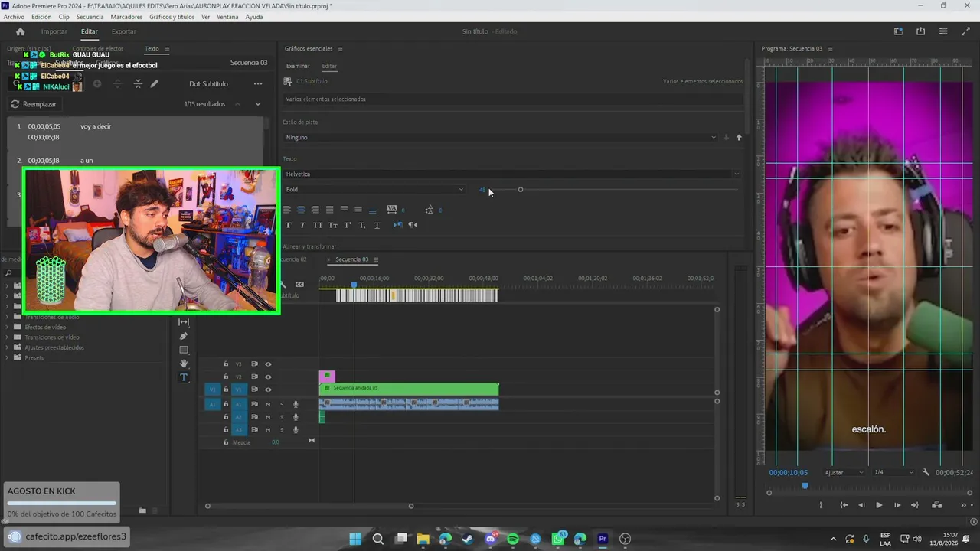The image size is (980, 551).
Task: Select the Type tool in the timeline toolbar
Action: pyautogui.click(x=184, y=377)
